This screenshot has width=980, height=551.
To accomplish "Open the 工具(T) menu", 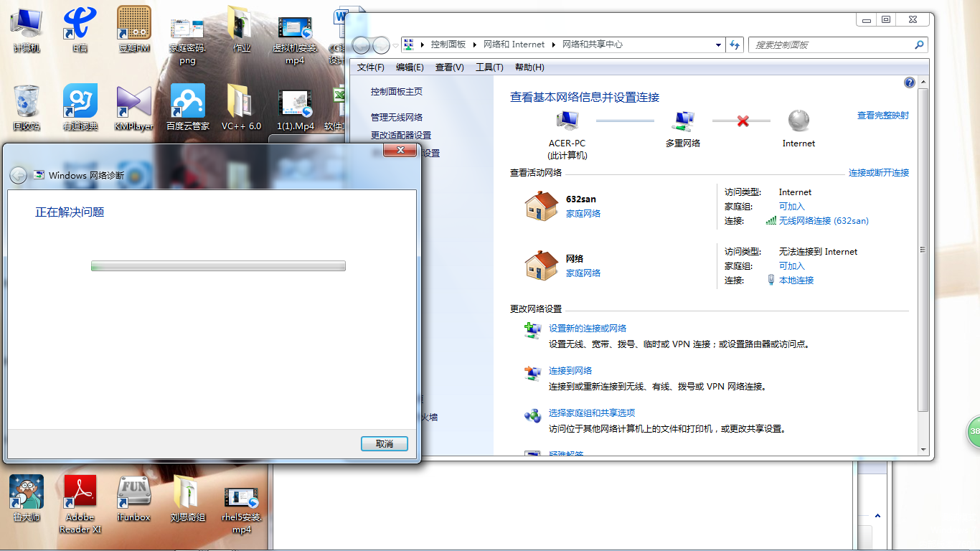I will 489,67.
